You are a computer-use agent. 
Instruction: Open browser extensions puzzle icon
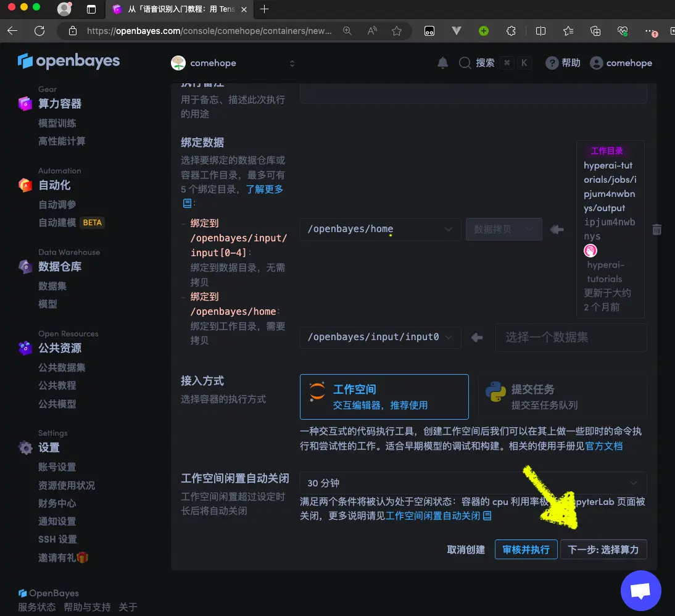(511, 31)
